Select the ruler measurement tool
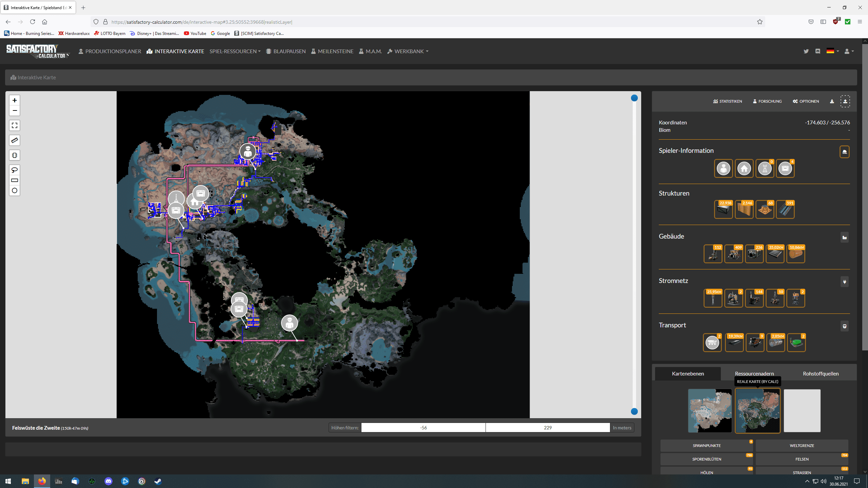This screenshot has width=868, height=488. tap(15, 140)
